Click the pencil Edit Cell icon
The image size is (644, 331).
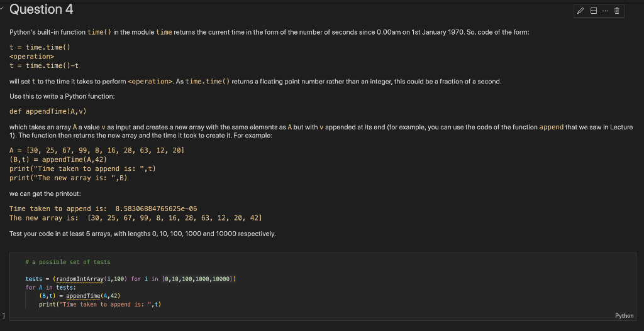click(580, 11)
